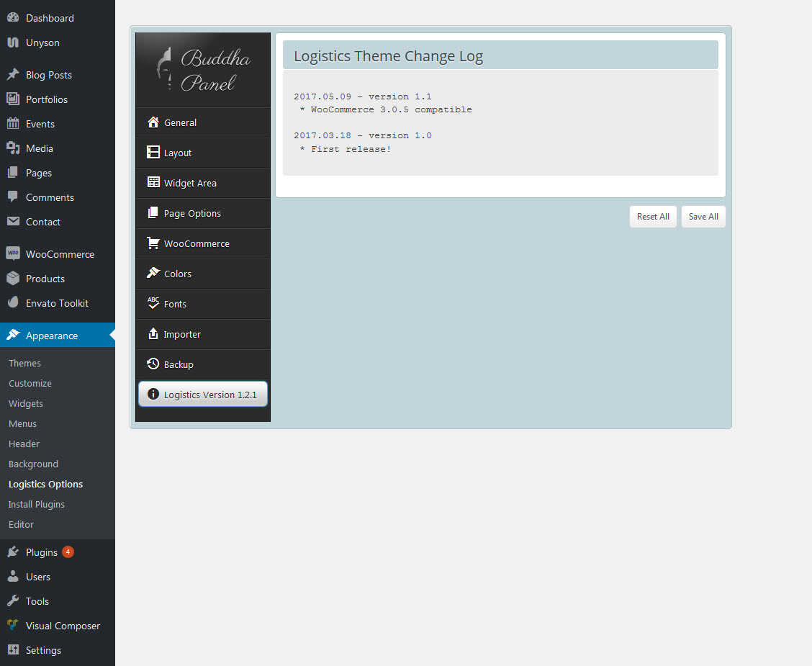Open the Customize submenu link
Image resolution: width=812 pixels, height=666 pixels.
tap(30, 383)
